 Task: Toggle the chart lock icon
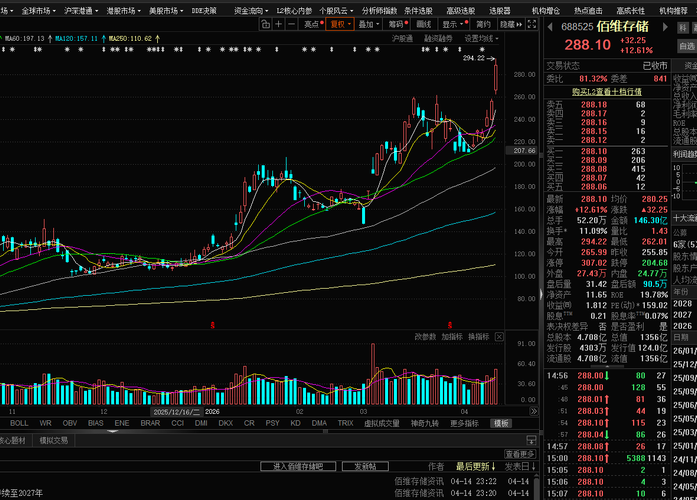click(265, 24)
